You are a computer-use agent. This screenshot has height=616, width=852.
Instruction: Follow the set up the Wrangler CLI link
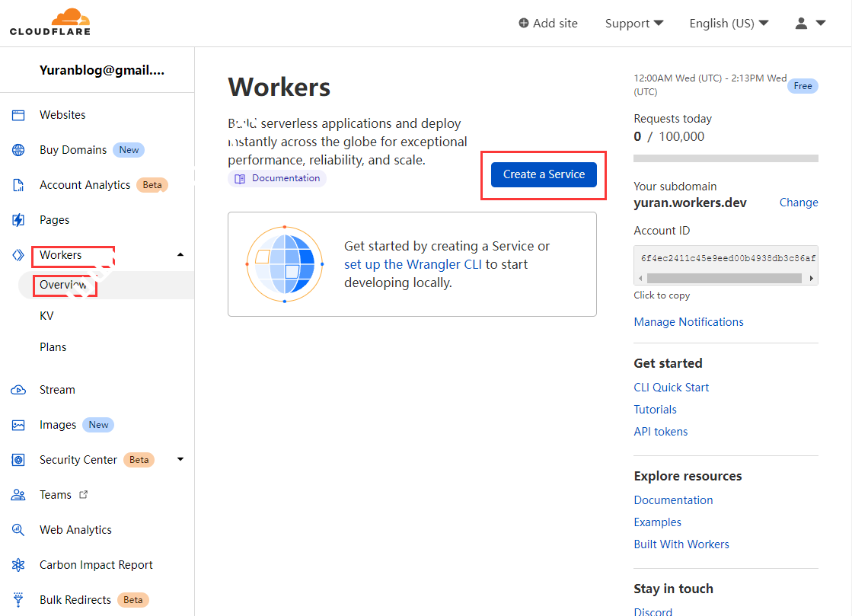pos(413,264)
